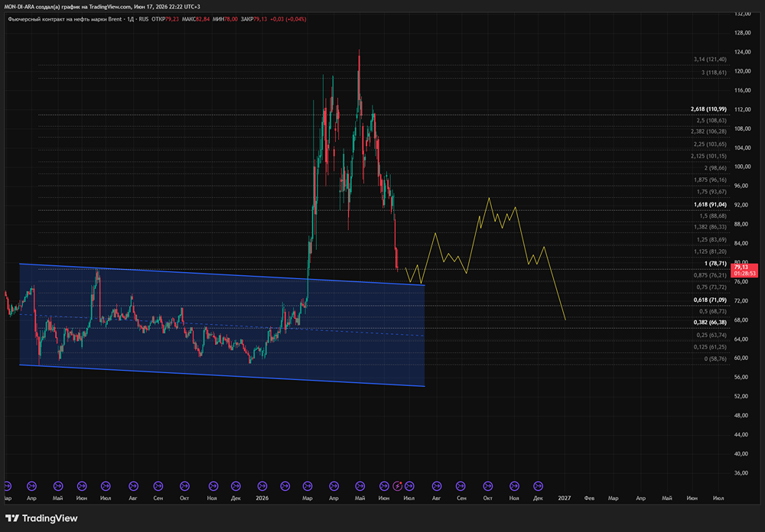This screenshot has width=765, height=532.
Task: Click the rollover icon above the Ноя label after 2026
Action: pyautogui.click(x=514, y=485)
